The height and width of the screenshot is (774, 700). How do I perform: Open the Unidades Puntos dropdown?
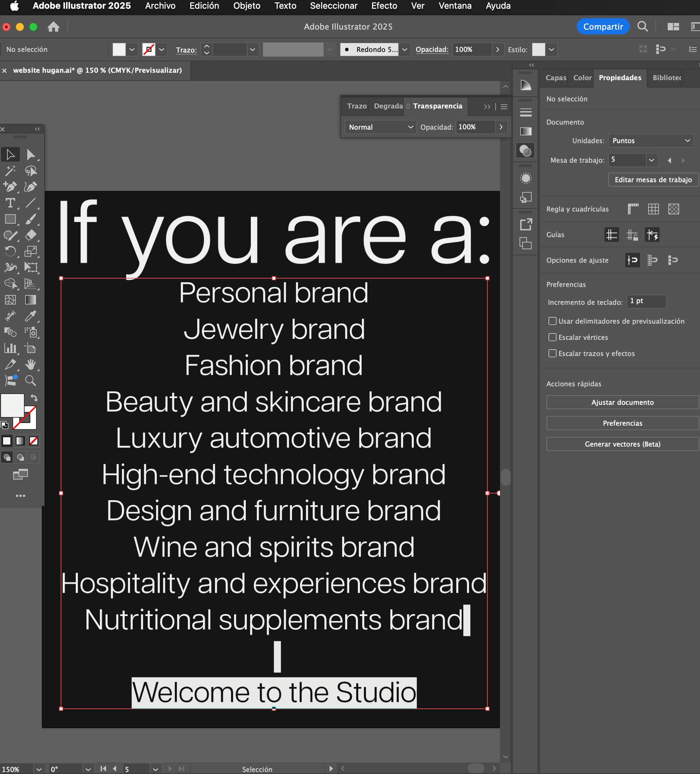pyautogui.click(x=651, y=140)
